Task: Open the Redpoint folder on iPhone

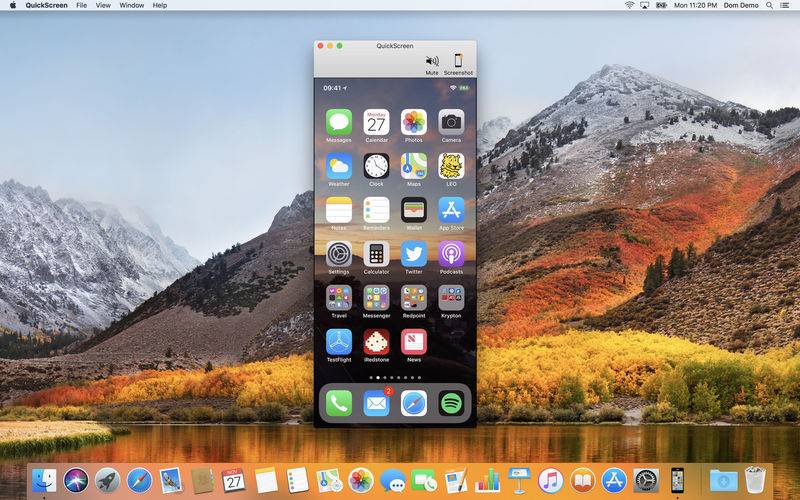Action: 414,297
